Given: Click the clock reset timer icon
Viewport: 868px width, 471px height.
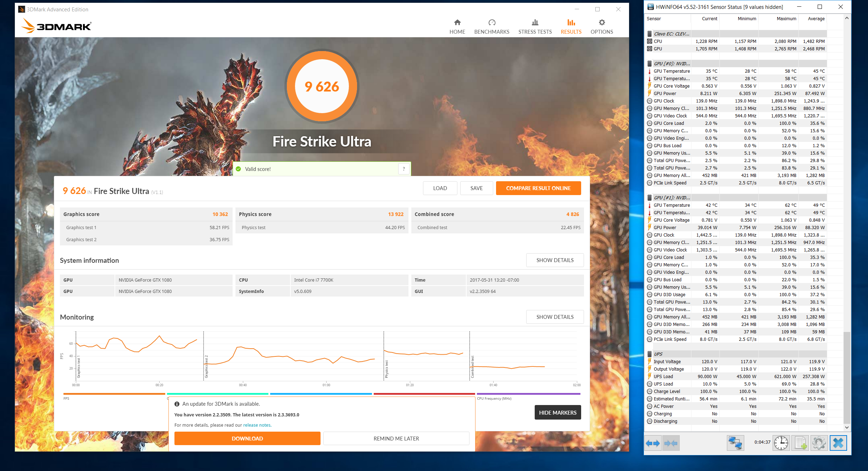Looking at the screenshot, I should tap(781, 443).
